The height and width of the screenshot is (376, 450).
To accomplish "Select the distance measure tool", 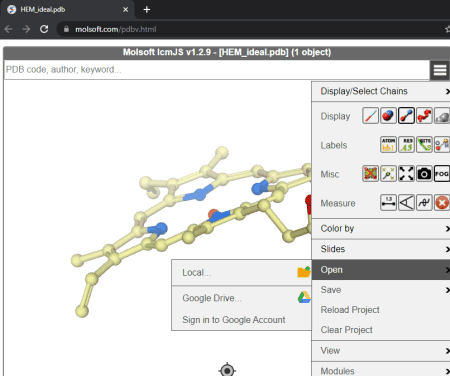I will [x=388, y=203].
